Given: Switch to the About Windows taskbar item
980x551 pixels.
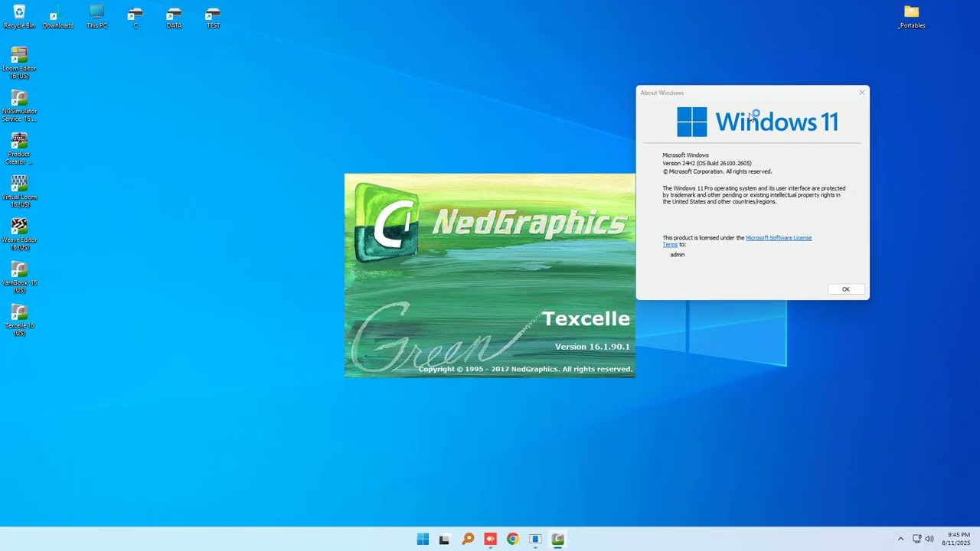Looking at the screenshot, I should pos(535,539).
